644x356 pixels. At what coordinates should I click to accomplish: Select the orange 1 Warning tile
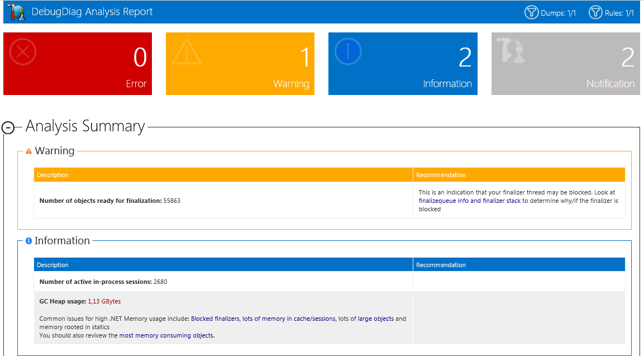(240, 64)
